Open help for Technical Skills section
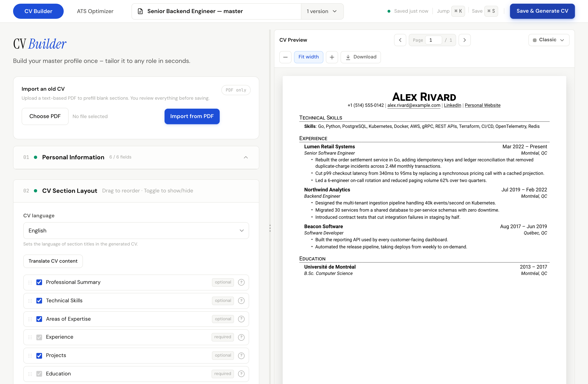The image size is (588, 384). (x=241, y=300)
